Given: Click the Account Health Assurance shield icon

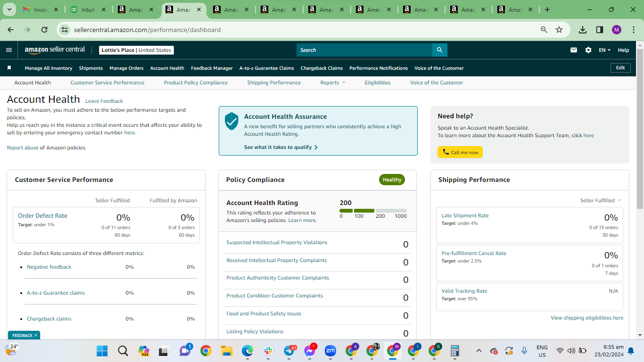Looking at the screenshot, I should tap(231, 121).
